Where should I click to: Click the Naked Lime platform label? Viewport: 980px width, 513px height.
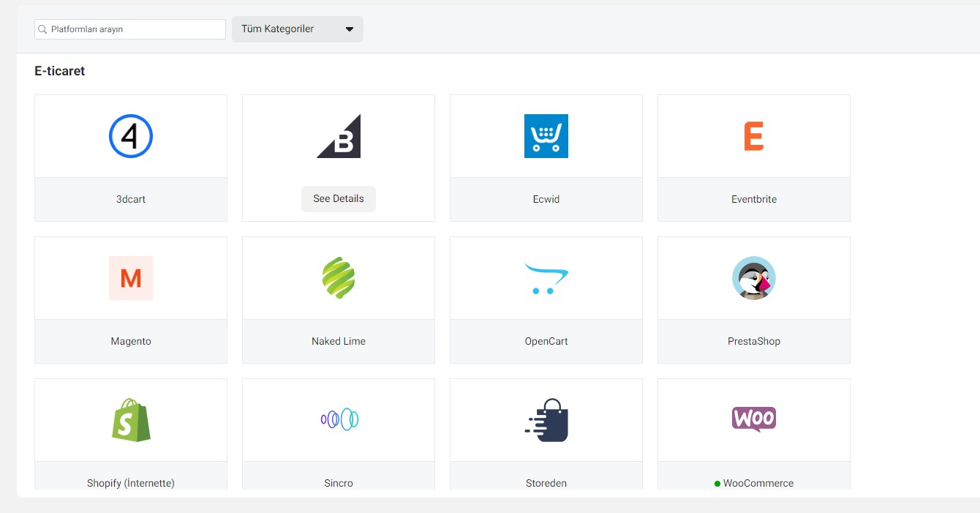[x=339, y=341]
